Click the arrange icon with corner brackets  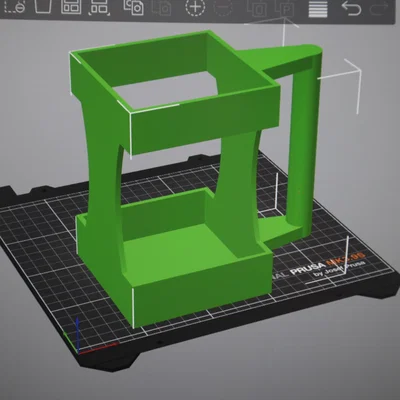click(99, 7)
